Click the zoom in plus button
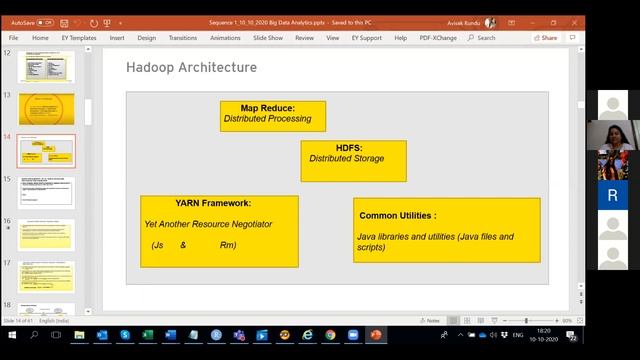 (x=556, y=321)
